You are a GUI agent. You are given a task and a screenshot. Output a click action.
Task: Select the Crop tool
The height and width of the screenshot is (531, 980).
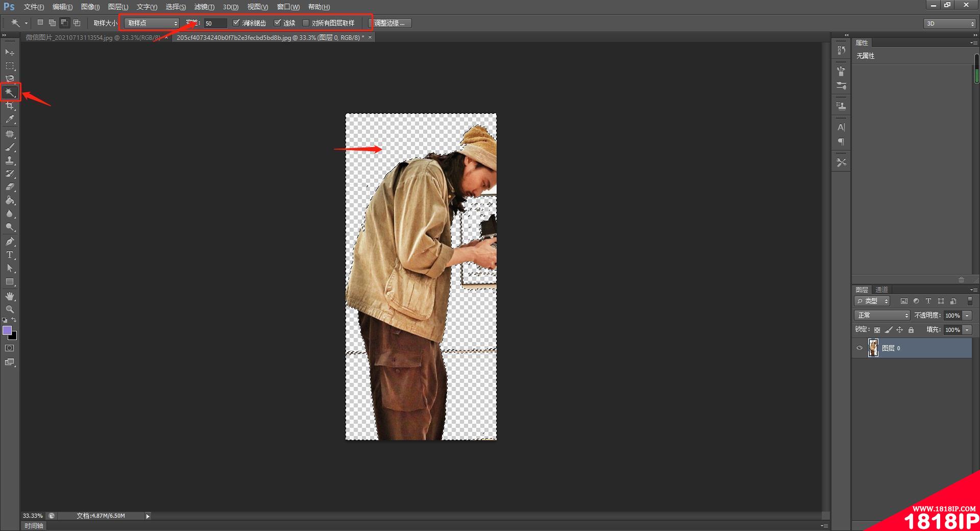point(10,106)
